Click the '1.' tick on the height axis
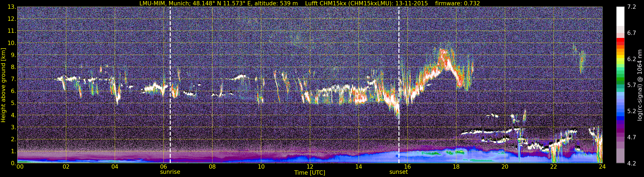Viewport: 644px width, 177px height. coord(13,151)
